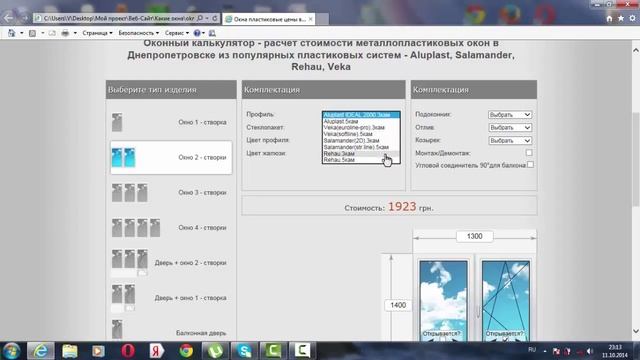Click the browser Home icon at top right
The height and width of the screenshot is (360, 640).
[609, 18]
